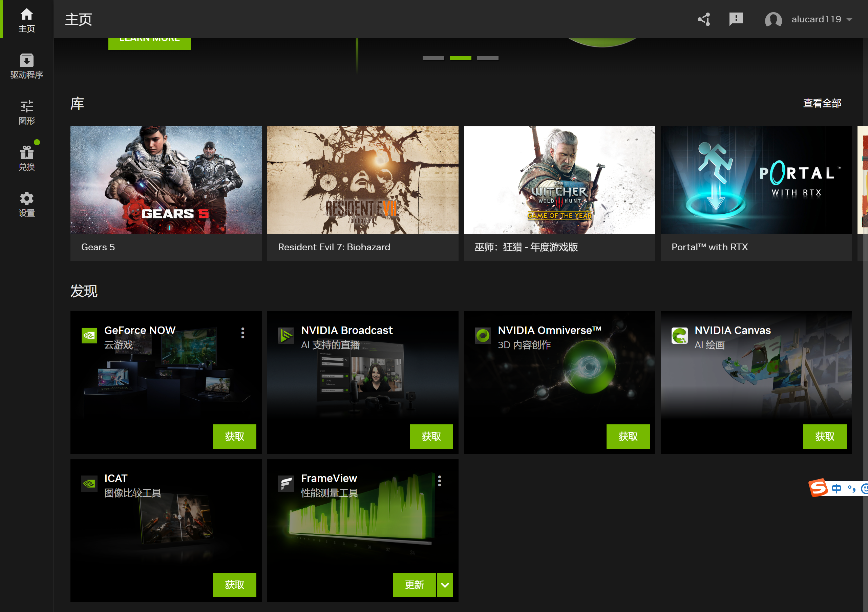This screenshot has height=612, width=868.
Task: Open Portal with RTX game thumbnail
Action: coord(756,180)
